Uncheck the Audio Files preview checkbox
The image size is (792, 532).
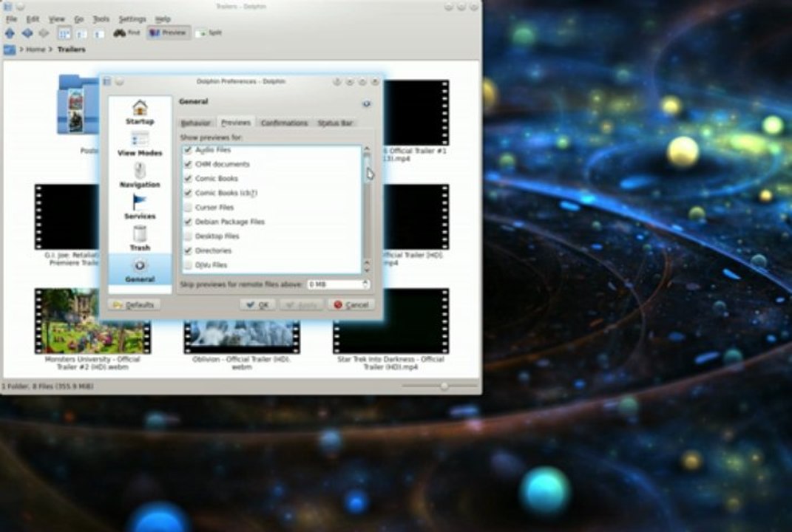point(188,150)
